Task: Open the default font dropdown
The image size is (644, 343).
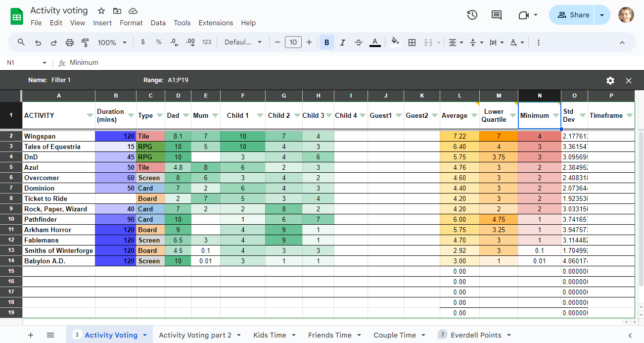Action: coord(243,43)
